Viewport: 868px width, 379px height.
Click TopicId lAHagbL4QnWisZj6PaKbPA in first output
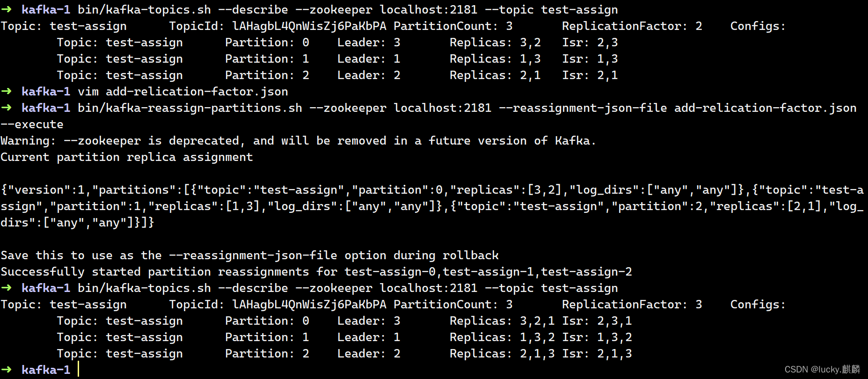tap(278, 26)
